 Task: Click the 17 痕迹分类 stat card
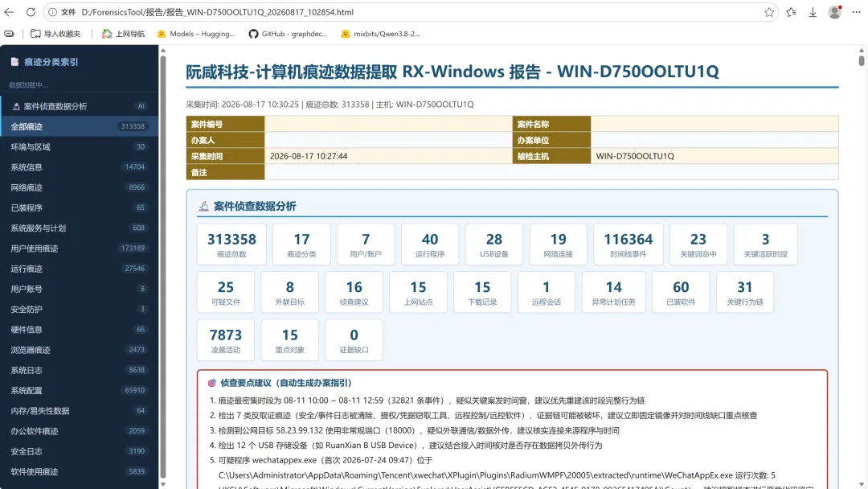301,244
